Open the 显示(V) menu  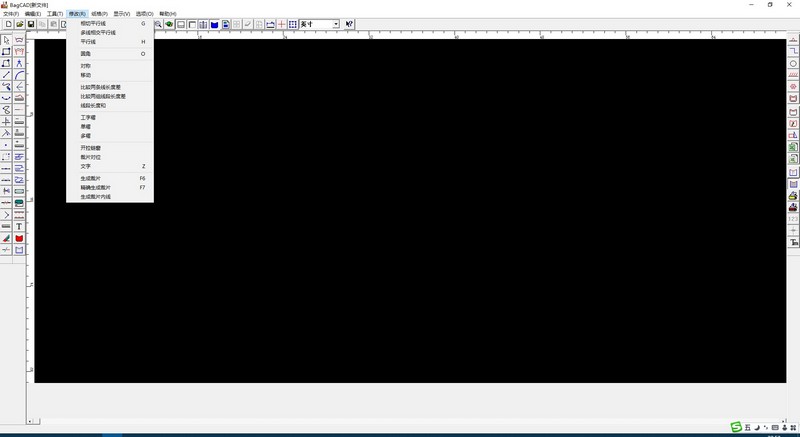point(121,14)
